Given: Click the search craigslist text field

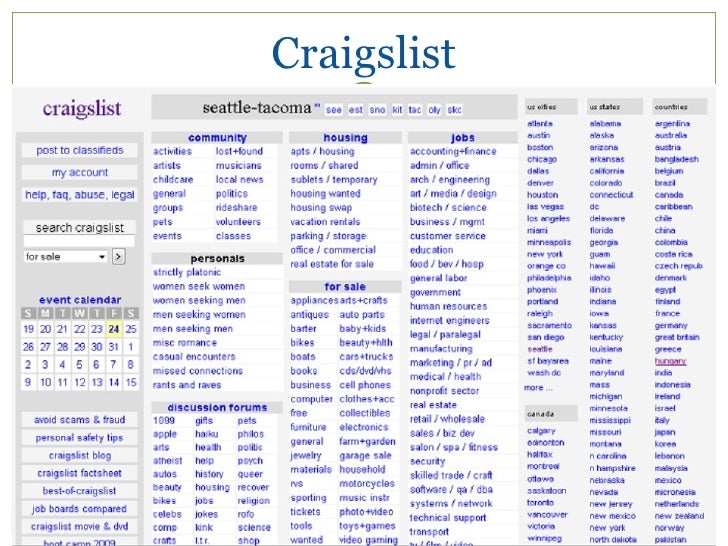Looking at the screenshot, I should click(x=79, y=241).
